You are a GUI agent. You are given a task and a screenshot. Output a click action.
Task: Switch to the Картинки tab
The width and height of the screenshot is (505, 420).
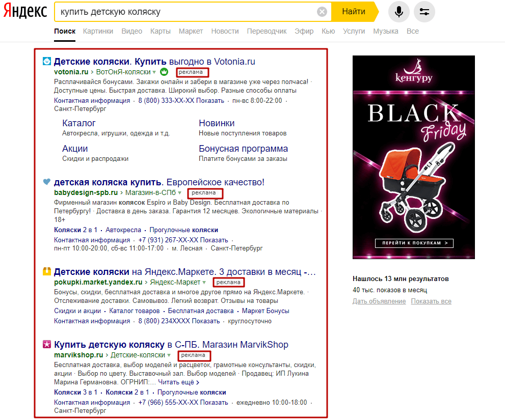coord(98,31)
